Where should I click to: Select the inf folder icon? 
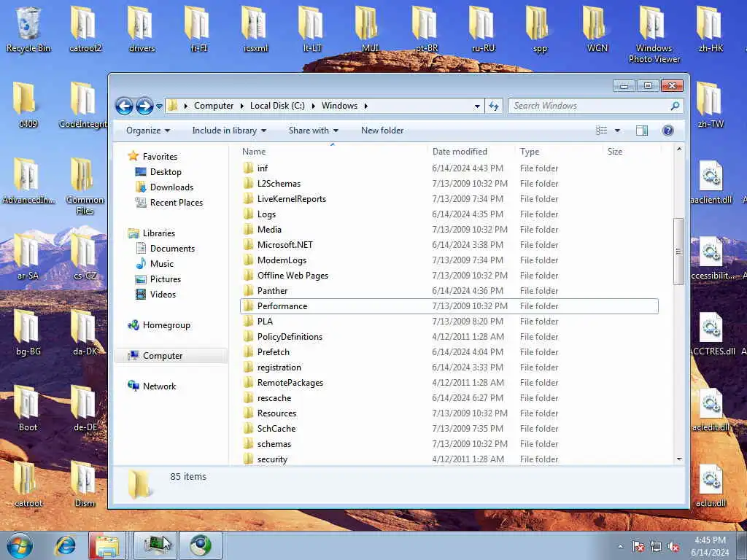point(248,168)
